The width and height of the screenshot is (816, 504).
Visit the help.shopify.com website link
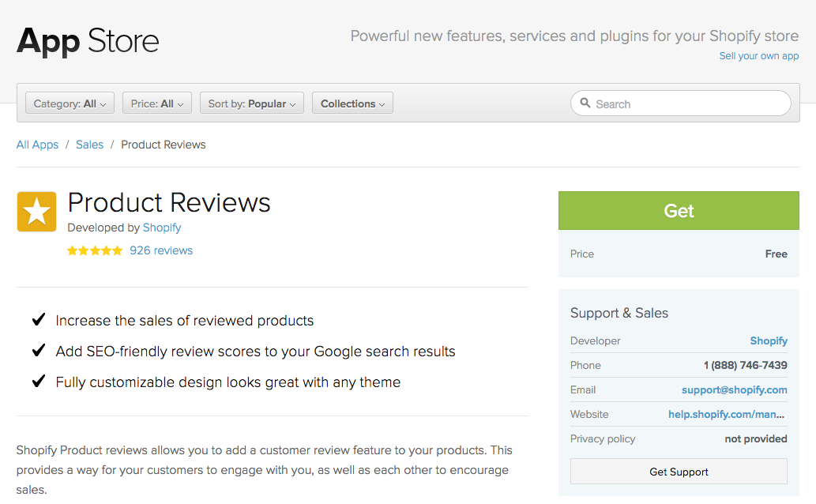pos(727,414)
